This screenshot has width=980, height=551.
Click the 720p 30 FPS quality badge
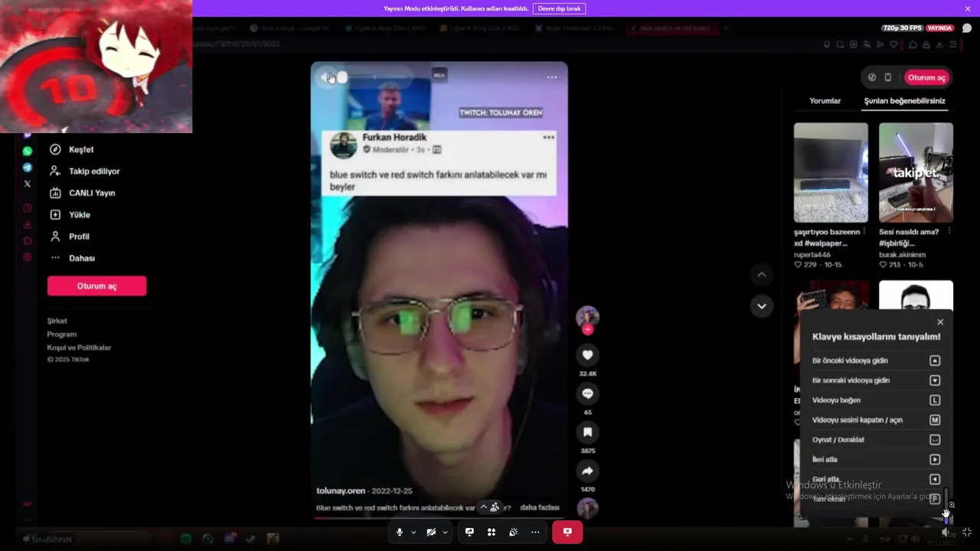pos(902,28)
